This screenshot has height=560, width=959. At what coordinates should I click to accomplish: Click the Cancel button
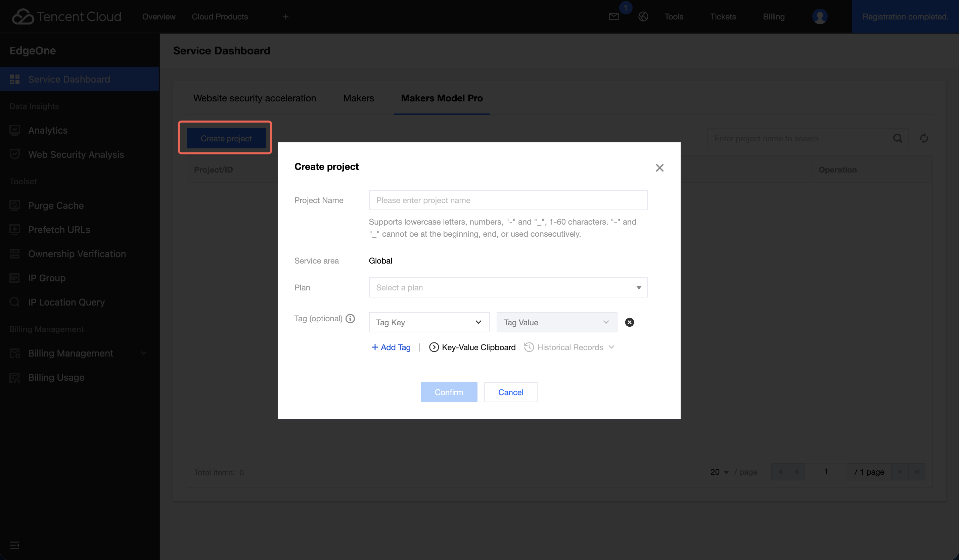[511, 392]
